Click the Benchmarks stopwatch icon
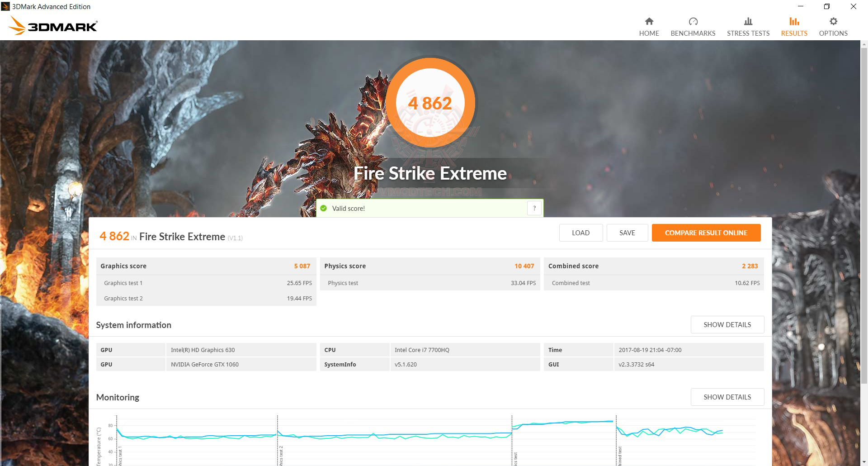This screenshot has height=466, width=868. pos(693,21)
